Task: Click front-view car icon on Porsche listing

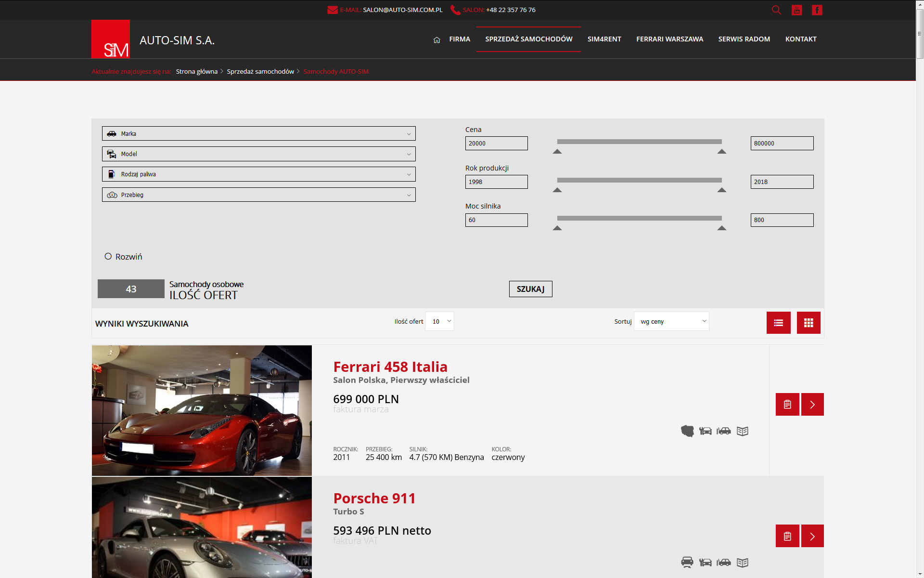Action: [687, 562]
